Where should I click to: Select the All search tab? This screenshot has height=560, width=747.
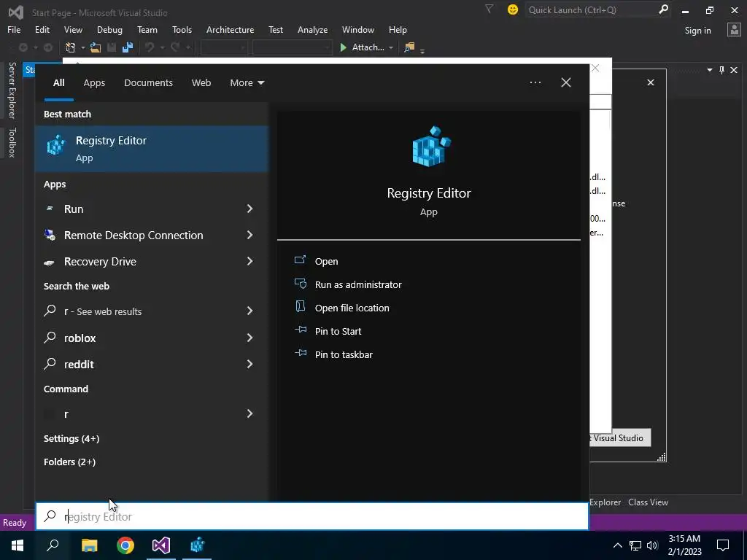tap(58, 82)
